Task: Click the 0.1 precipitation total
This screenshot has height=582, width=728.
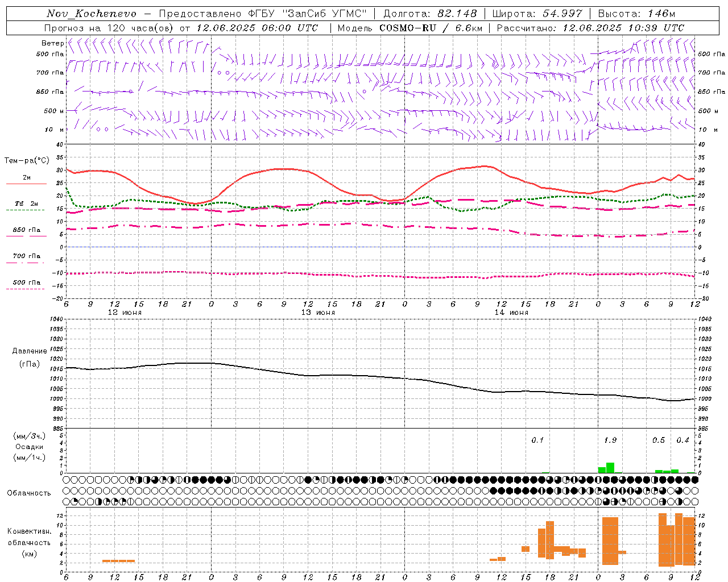Action: pos(537,440)
